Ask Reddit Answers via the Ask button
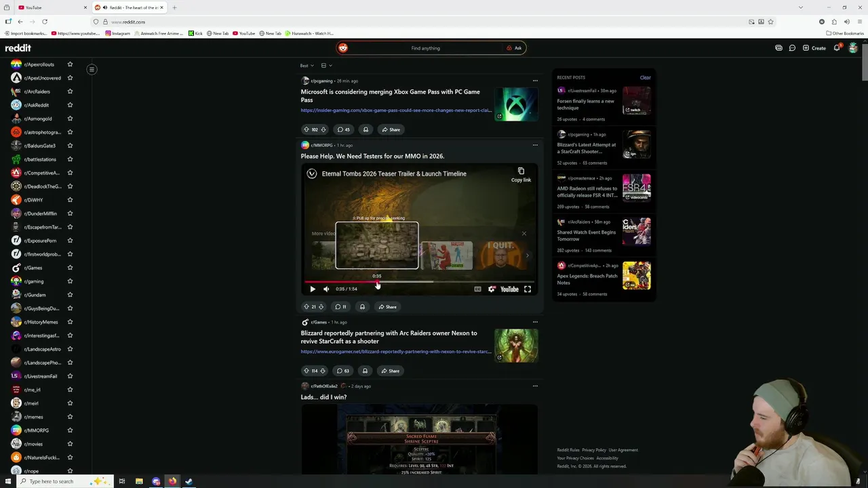868x488 pixels. (x=514, y=48)
